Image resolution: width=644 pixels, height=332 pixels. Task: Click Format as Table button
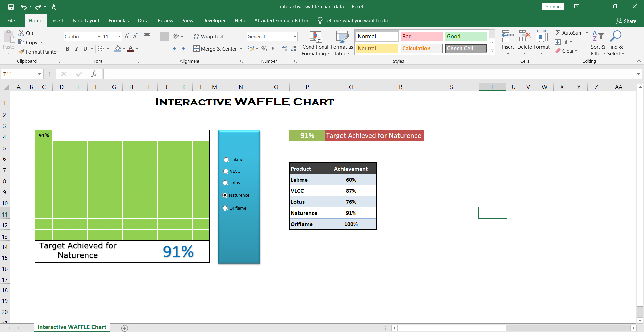342,44
